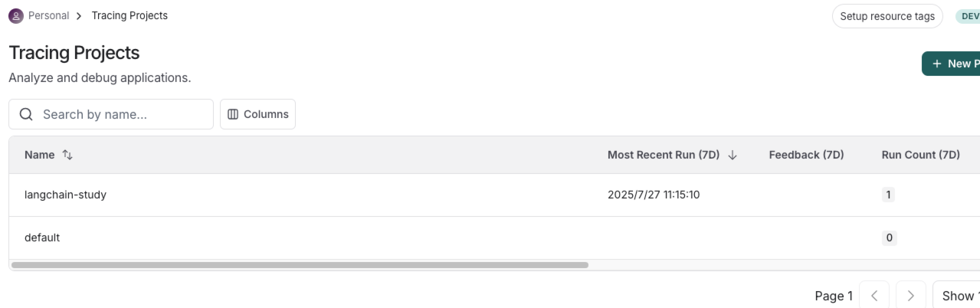980x308 pixels.
Task: Open the Columns visibility dropdown
Action: (x=257, y=114)
